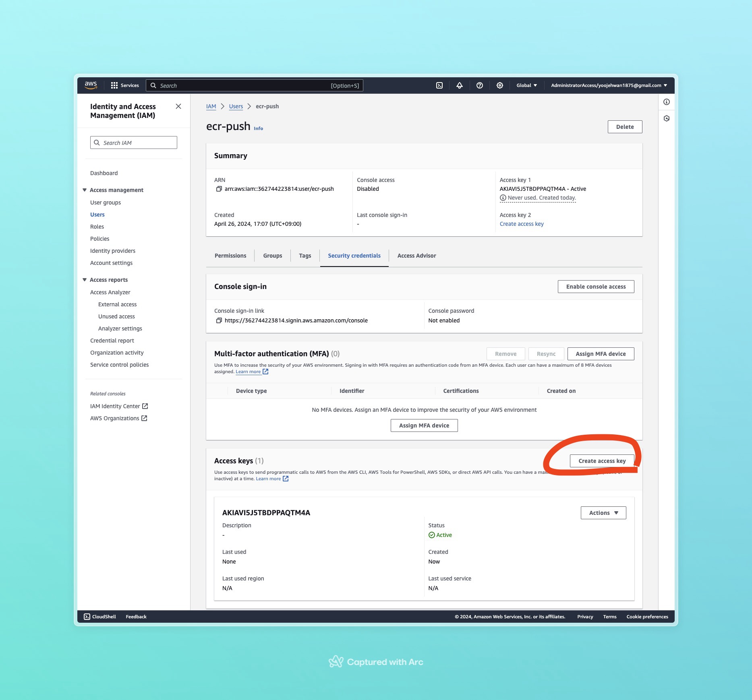The image size is (752, 700).
Task: Select the Security credentials tab
Action: (x=354, y=256)
